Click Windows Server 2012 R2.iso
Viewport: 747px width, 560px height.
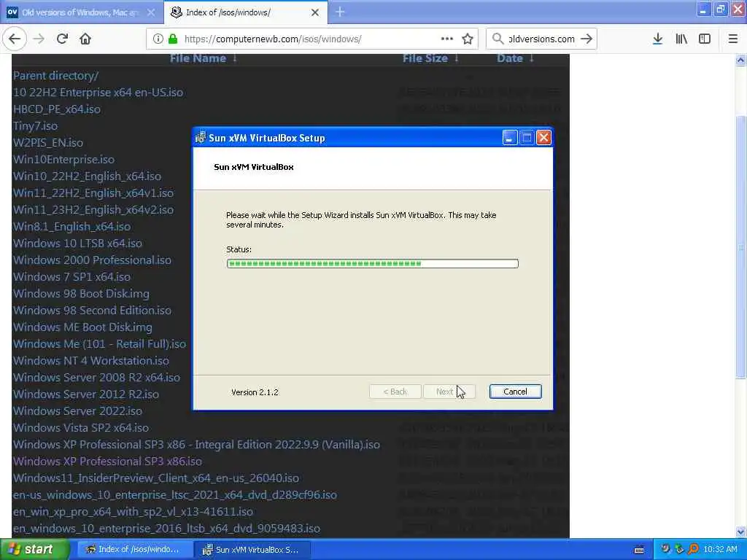tap(86, 394)
